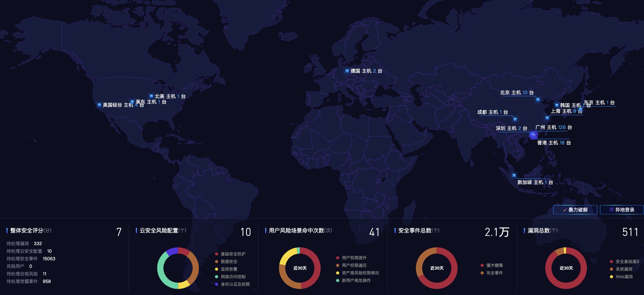Click the 德国 host marker on the map
The height and width of the screenshot is (295, 644).
point(347,71)
